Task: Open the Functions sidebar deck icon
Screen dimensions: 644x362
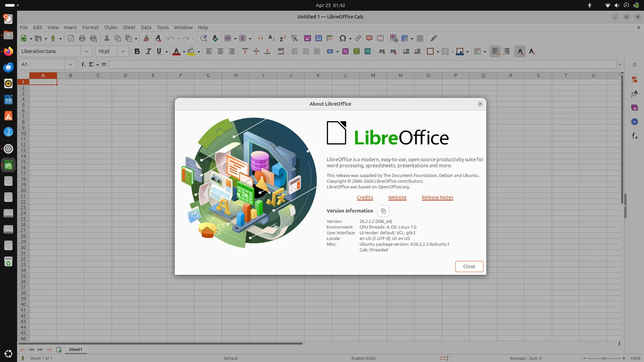Action: click(x=635, y=136)
